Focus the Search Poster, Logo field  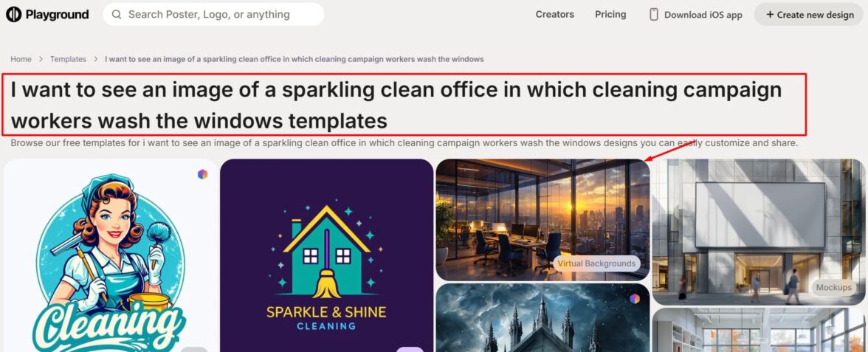coord(213,15)
